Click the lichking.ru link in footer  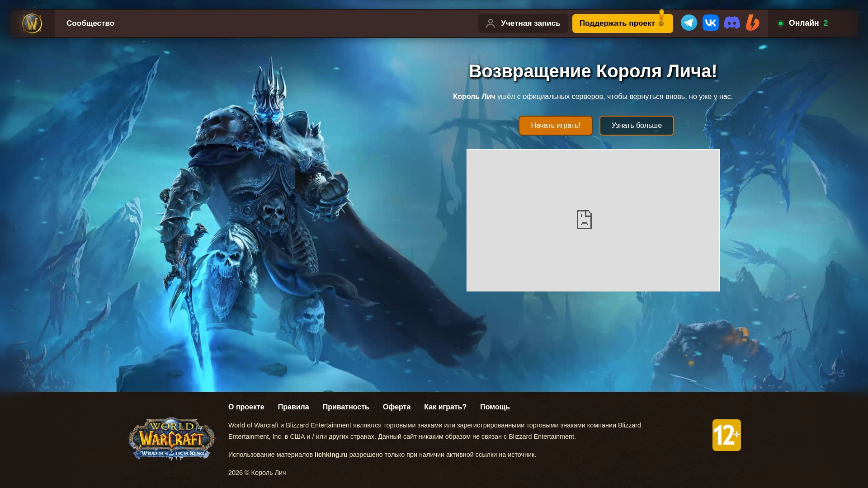click(331, 455)
